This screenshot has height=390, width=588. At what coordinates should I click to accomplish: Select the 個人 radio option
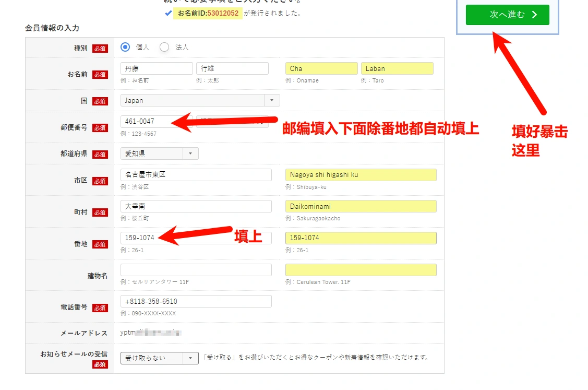pos(125,47)
